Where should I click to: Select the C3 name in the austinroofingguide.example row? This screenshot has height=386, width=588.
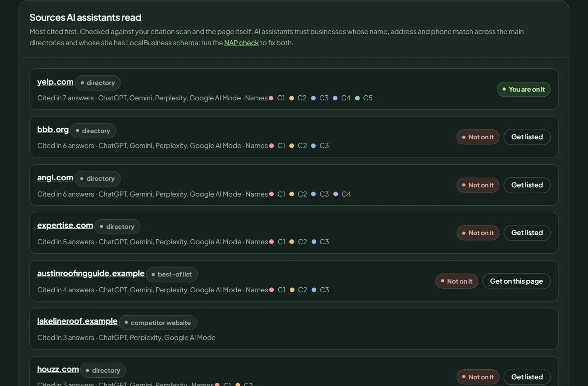coord(320,290)
